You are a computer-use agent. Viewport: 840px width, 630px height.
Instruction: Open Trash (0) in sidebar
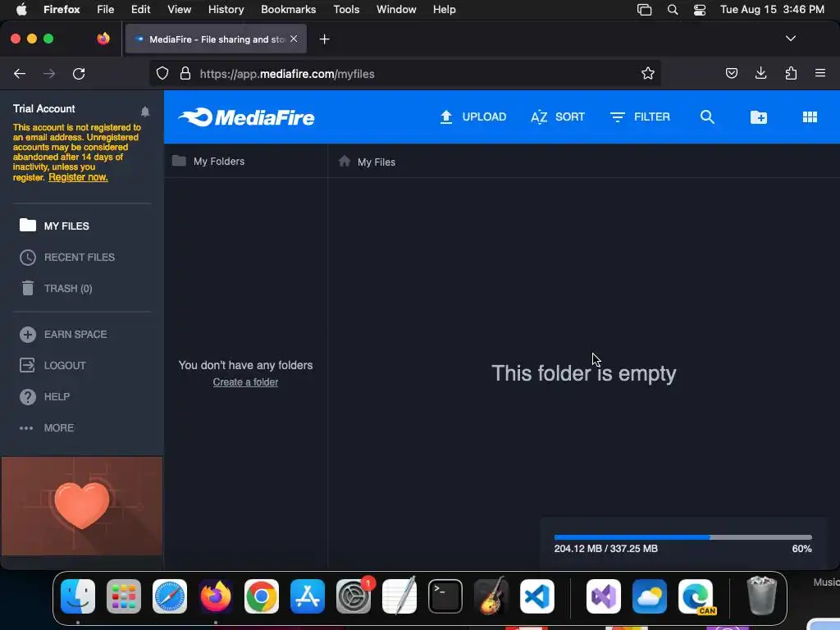[57, 288]
